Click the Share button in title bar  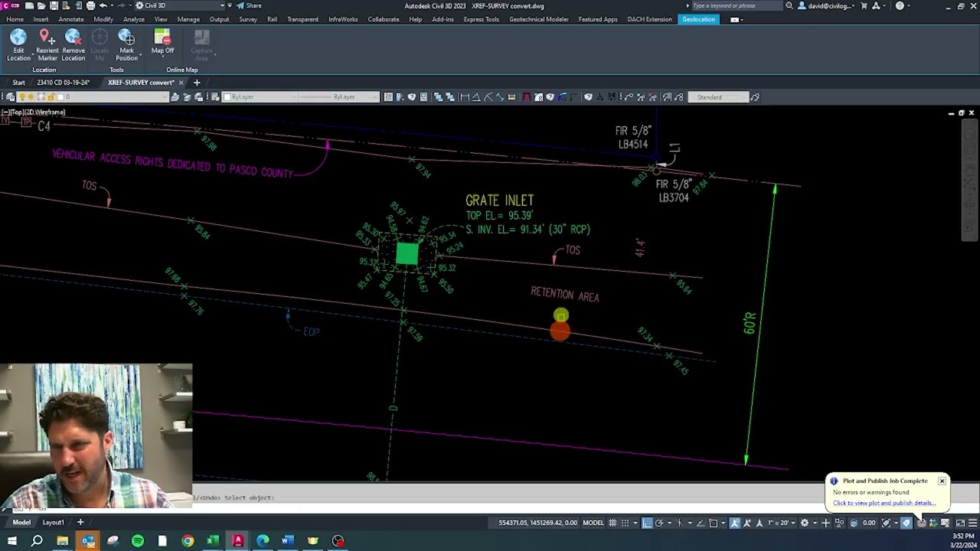[x=249, y=5]
